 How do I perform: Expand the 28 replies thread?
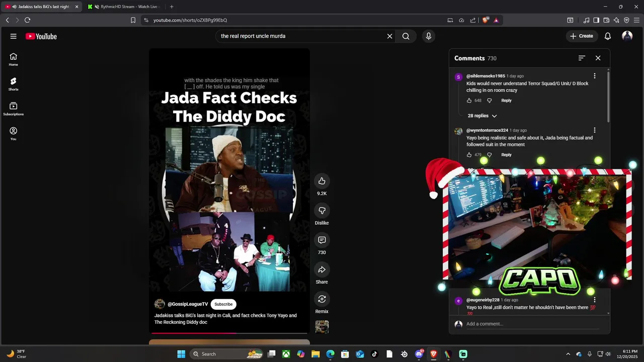coord(482,116)
